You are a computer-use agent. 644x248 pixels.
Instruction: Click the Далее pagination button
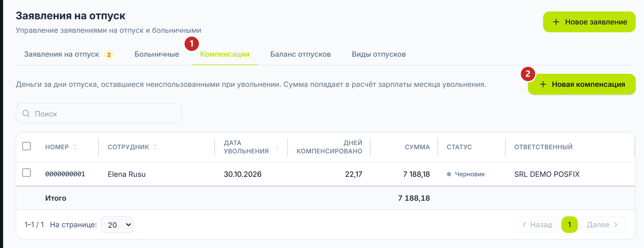pyautogui.click(x=603, y=225)
